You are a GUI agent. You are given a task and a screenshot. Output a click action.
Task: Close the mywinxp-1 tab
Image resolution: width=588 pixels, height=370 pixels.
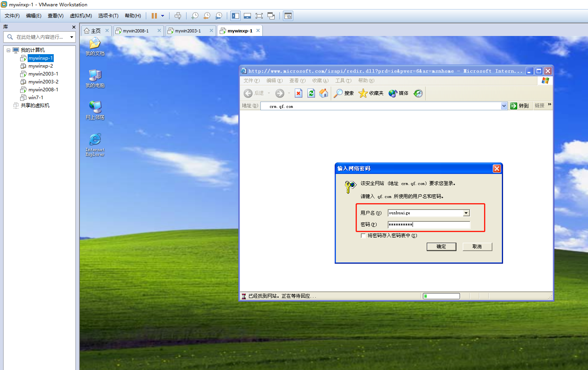point(258,30)
